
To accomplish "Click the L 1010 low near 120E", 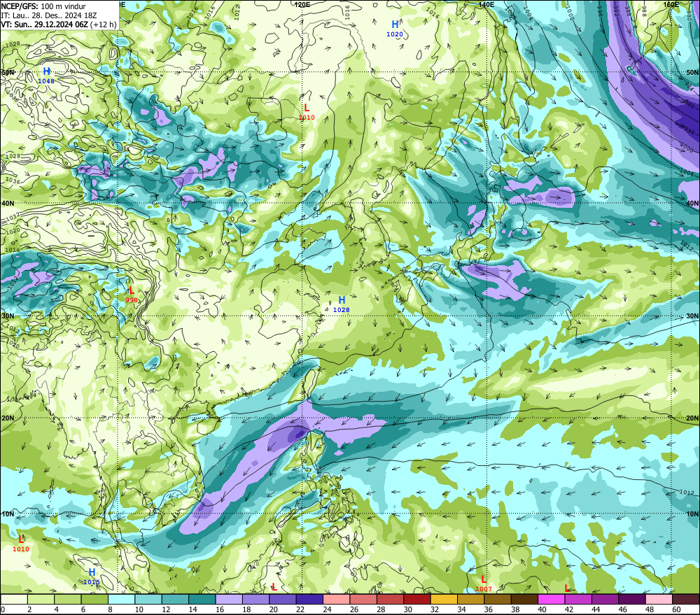I will (x=307, y=111).
